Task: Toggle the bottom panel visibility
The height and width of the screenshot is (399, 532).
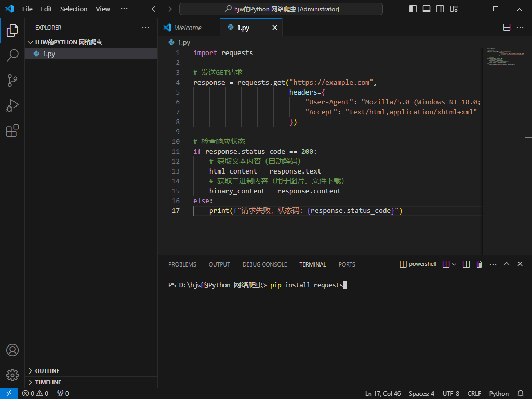Action: coord(427,9)
